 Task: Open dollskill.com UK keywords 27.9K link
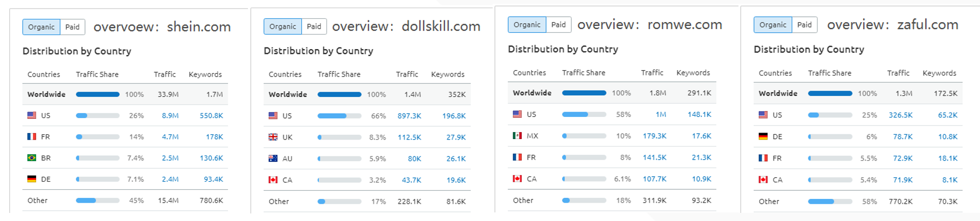pos(456,137)
